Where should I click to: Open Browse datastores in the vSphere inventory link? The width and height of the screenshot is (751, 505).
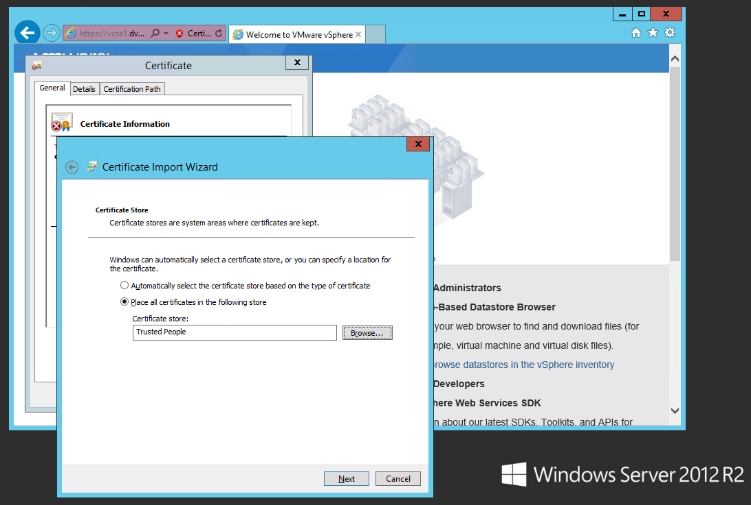(x=523, y=365)
